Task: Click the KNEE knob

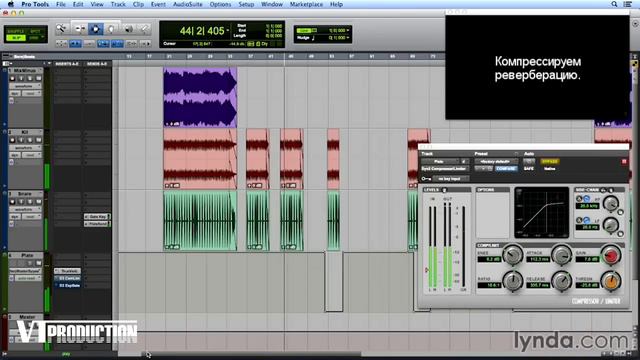Action: click(x=512, y=255)
